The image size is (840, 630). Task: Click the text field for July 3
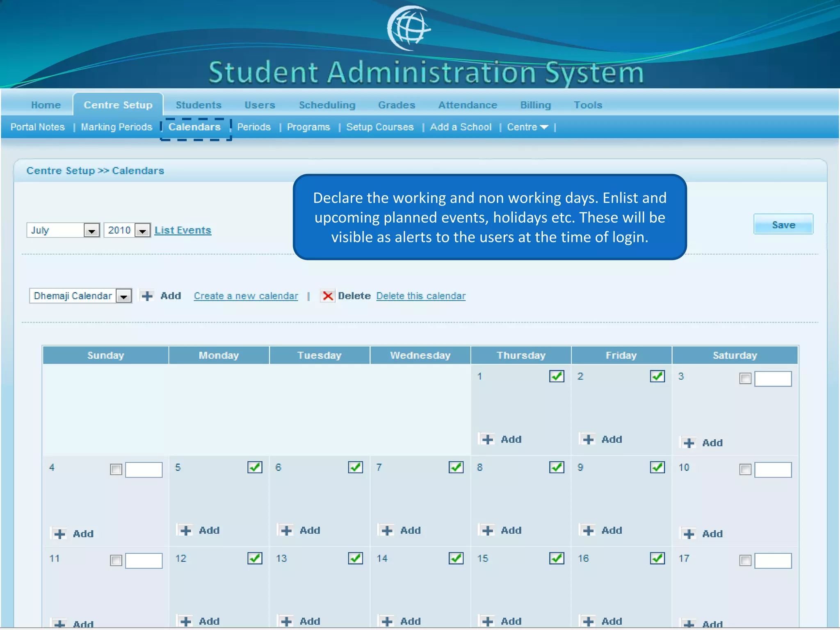click(773, 379)
